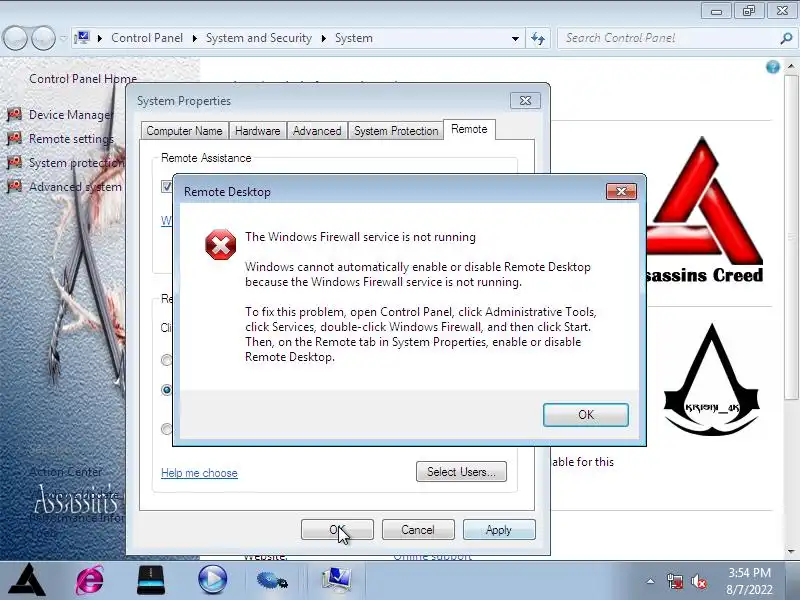This screenshot has height=600, width=800.
Task: Click the scrollbar up arrow in Control Panel
Action: click(x=791, y=66)
